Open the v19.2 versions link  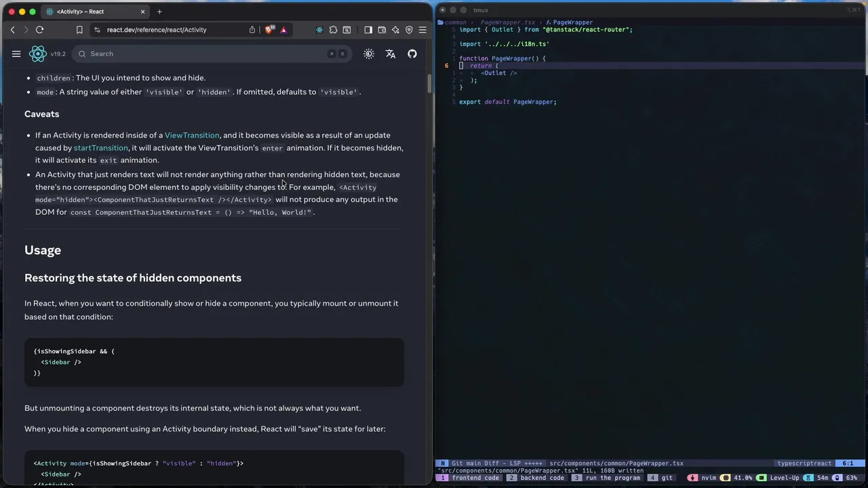coord(58,54)
